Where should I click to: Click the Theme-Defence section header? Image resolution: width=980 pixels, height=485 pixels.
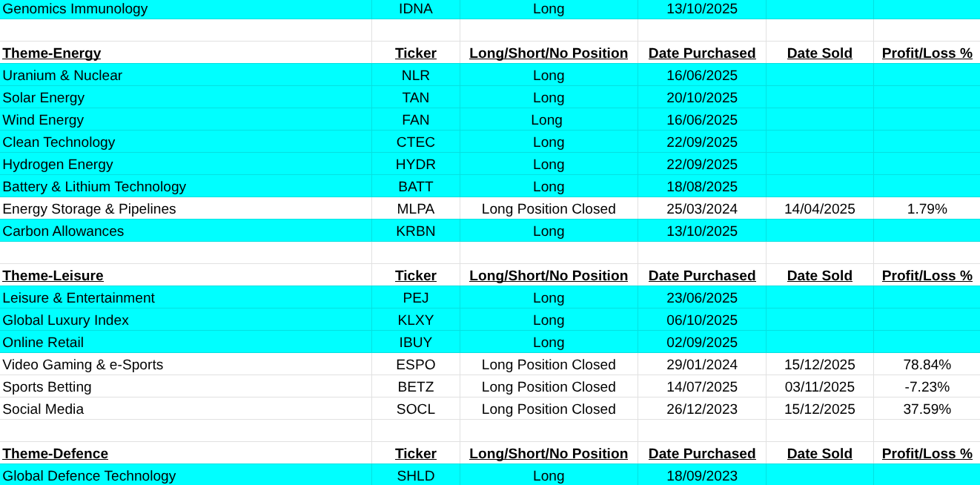[x=55, y=454]
